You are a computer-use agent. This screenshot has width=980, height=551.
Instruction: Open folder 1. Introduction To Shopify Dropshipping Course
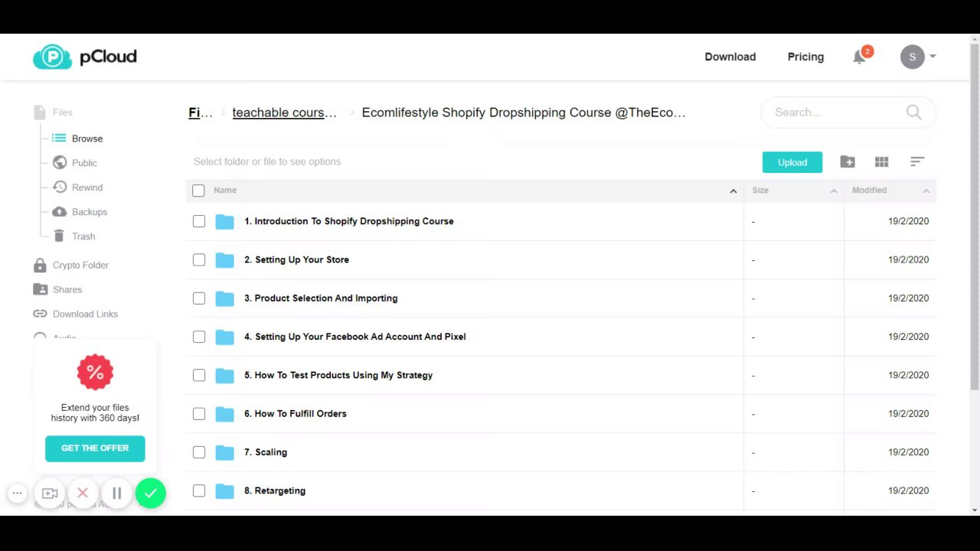349,221
